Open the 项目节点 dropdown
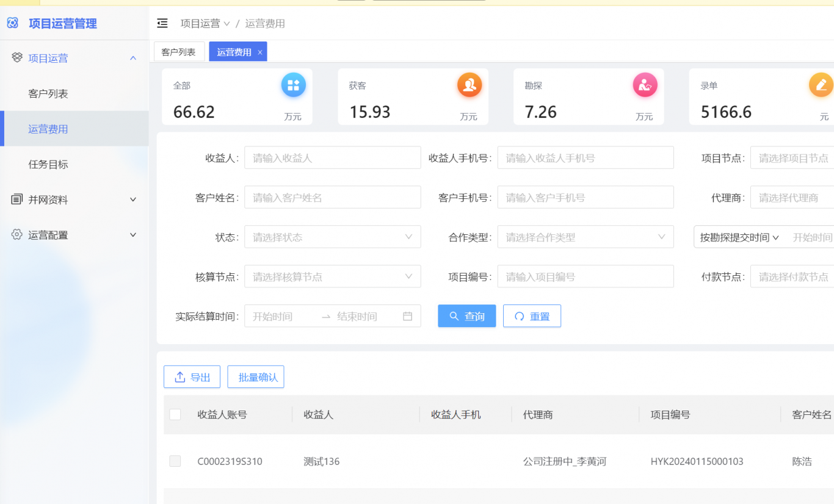Image resolution: width=834 pixels, height=504 pixels. (792, 158)
